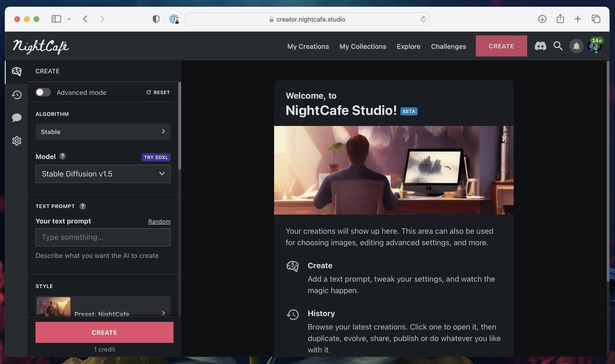Click the 'Create' section heading in welcome card
The height and width of the screenshot is (364, 615).
(x=320, y=266)
